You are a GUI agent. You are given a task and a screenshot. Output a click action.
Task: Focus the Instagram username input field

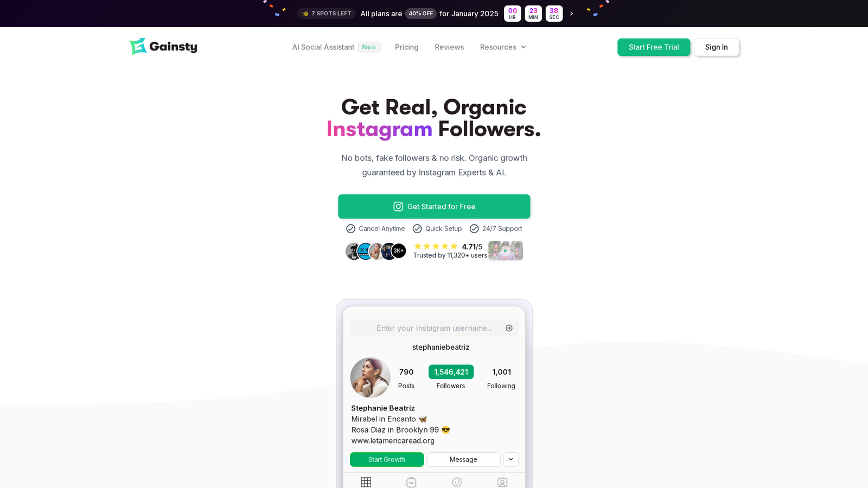[x=434, y=328]
